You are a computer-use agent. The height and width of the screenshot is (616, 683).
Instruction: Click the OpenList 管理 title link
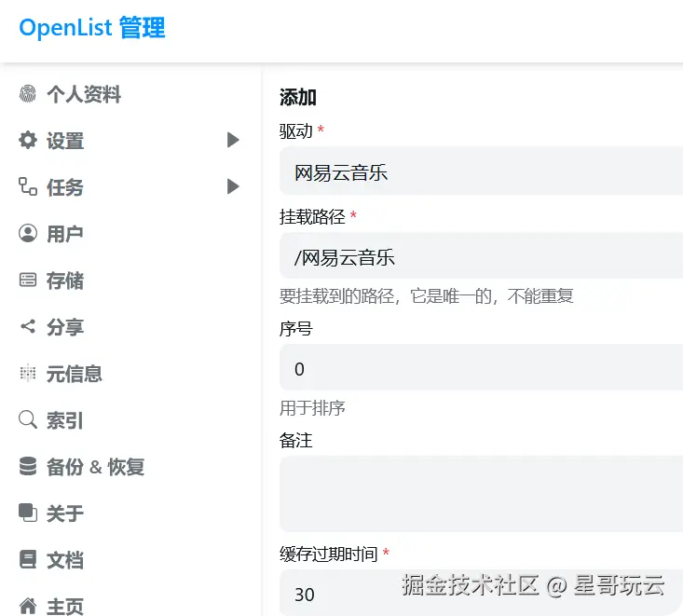pyautogui.click(x=92, y=28)
